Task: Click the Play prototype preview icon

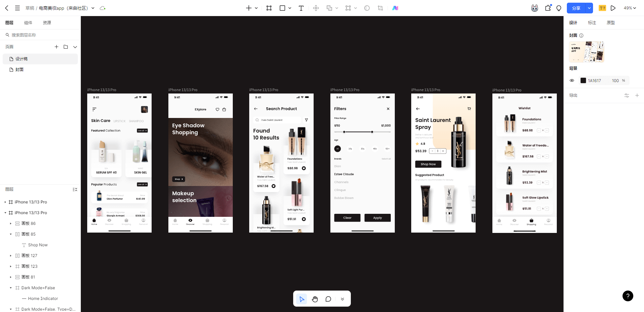Action: [613, 8]
